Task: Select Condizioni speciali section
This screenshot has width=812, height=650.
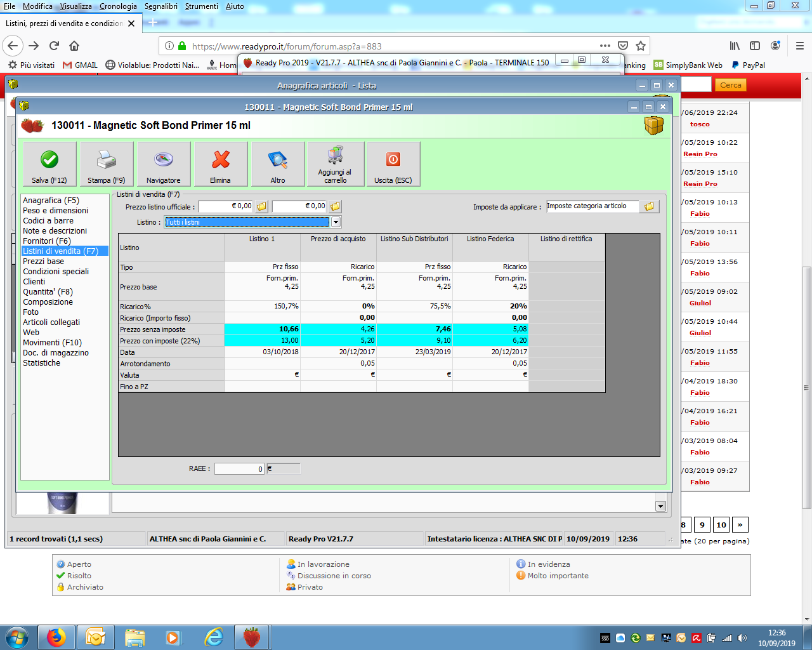Action: [x=56, y=271]
